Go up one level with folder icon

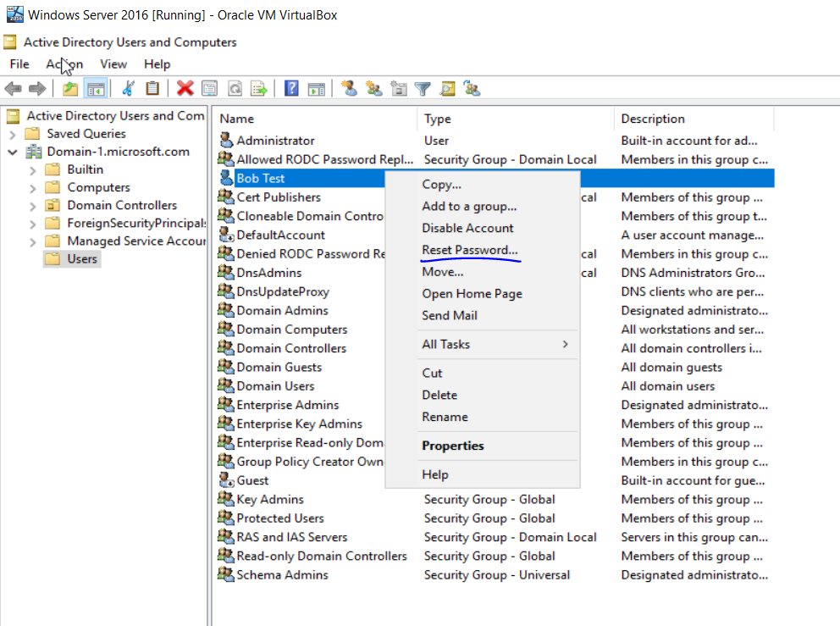[70, 88]
